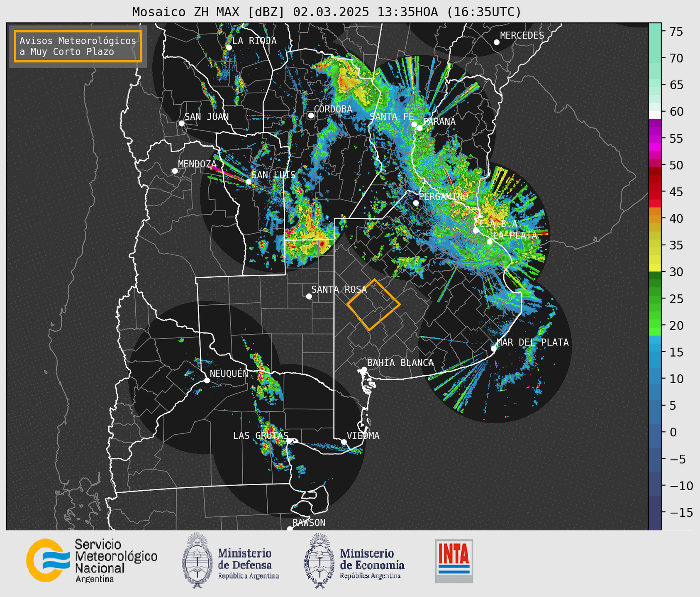This screenshot has width=700, height=597.
Task: Click the Ministerio de Defensa emblem
Action: coord(197,560)
